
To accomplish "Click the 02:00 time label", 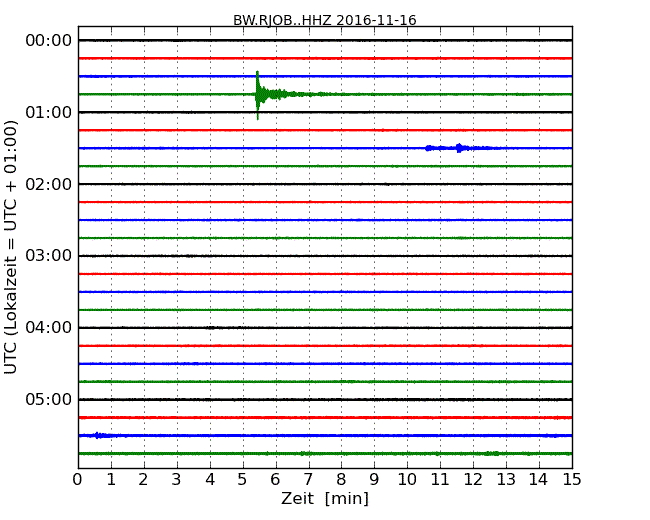I will (49, 184).
